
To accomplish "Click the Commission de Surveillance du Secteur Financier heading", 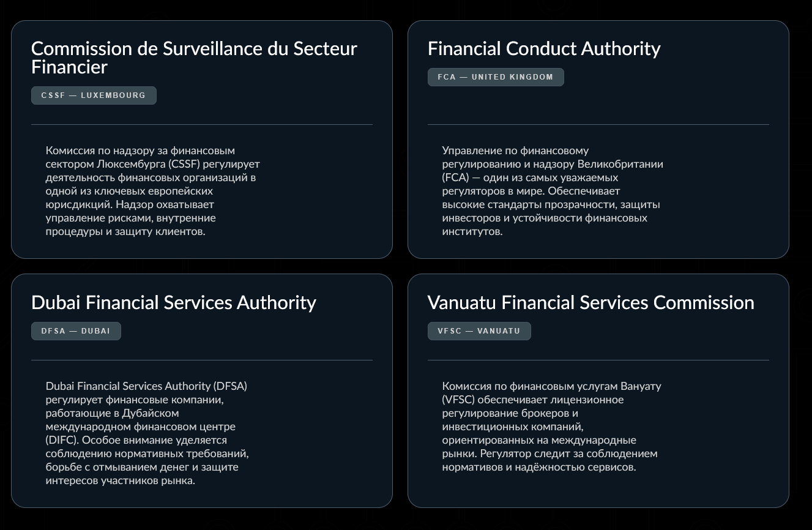I will click(x=194, y=58).
